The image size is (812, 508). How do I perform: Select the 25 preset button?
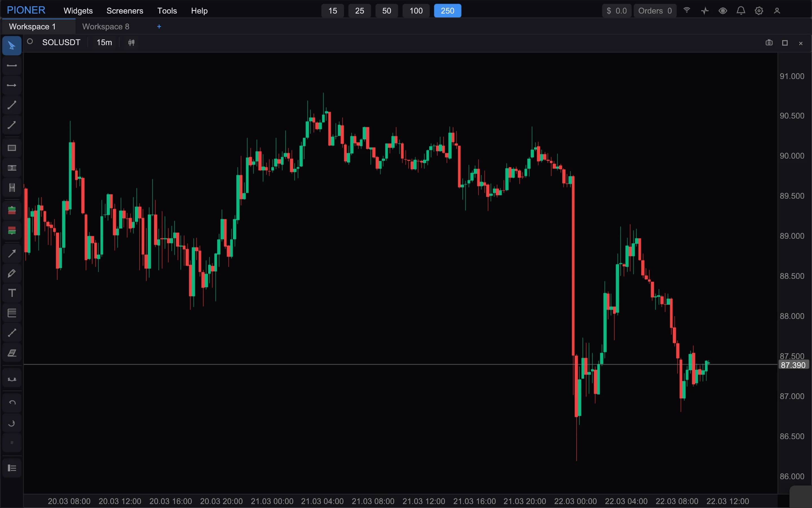[x=359, y=11]
